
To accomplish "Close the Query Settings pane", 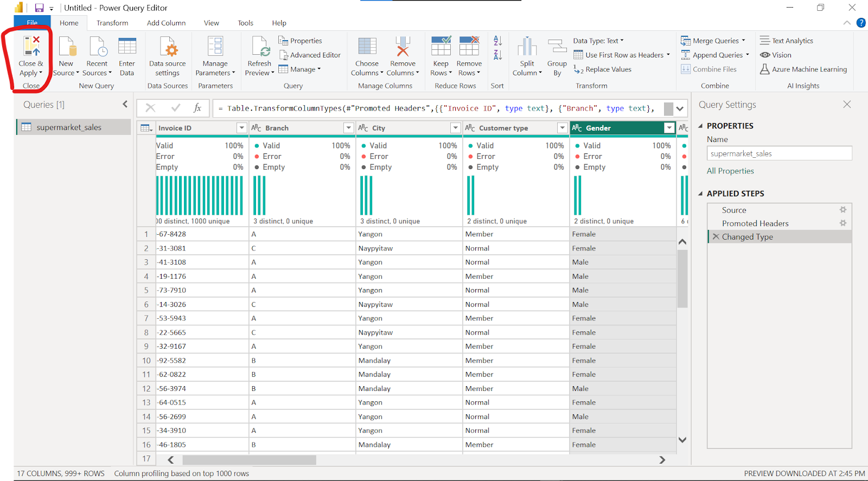I will click(847, 104).
